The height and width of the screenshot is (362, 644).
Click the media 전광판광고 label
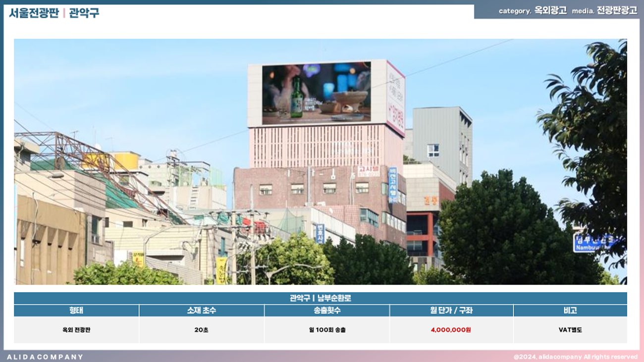tap(617, 11)
